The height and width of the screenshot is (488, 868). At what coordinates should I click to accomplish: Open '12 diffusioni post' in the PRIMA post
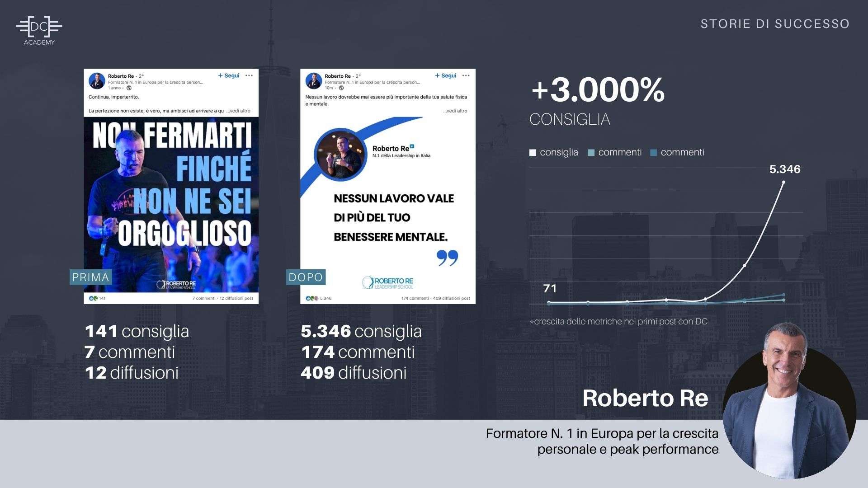pos(236,298)
